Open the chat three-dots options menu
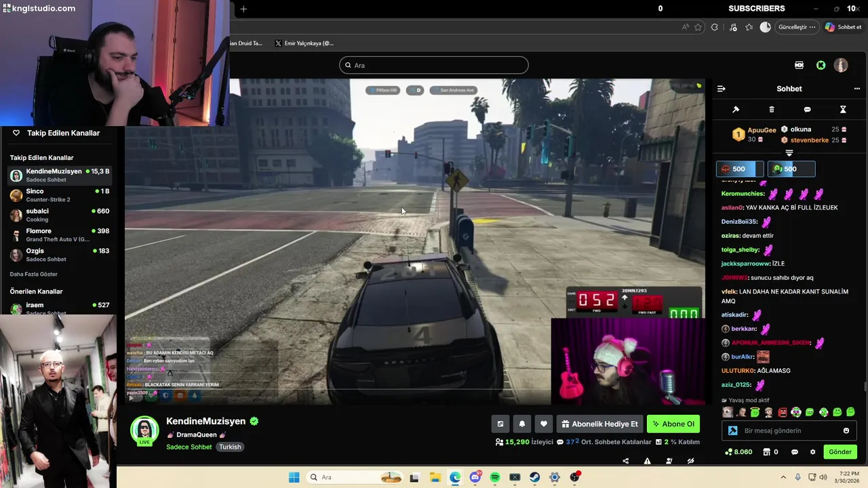This screenshot has width=868, height=488. point(856,89)
